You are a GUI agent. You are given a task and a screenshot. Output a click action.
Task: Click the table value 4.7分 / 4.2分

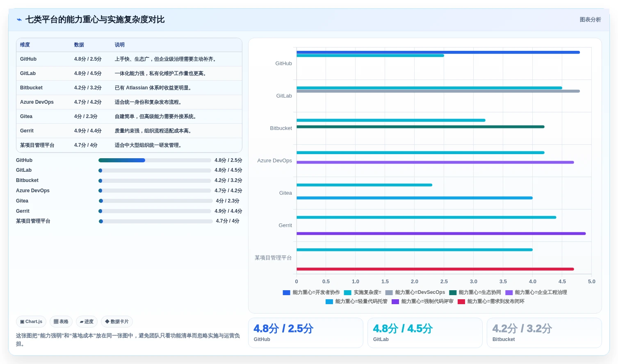tap(88, 102)
